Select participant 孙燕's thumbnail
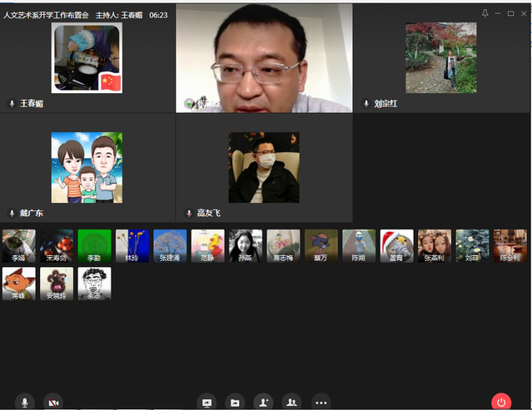Screen dimensions: 532x410 click(x=246, y=245)
